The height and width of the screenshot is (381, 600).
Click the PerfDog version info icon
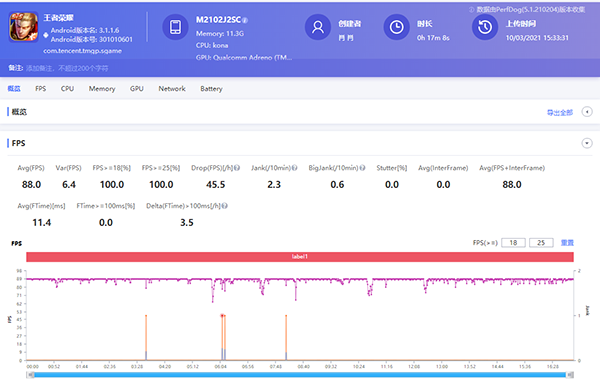click(x=471, y=10)
